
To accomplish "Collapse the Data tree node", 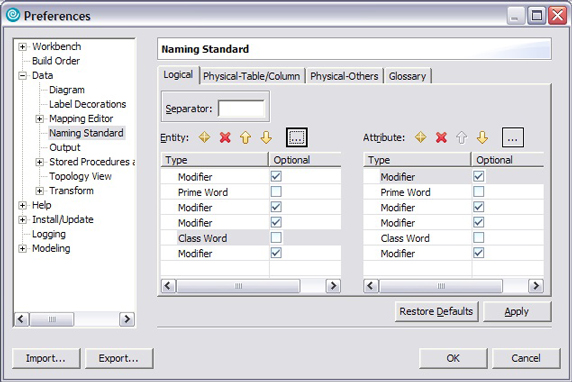I will pos(23,76).
